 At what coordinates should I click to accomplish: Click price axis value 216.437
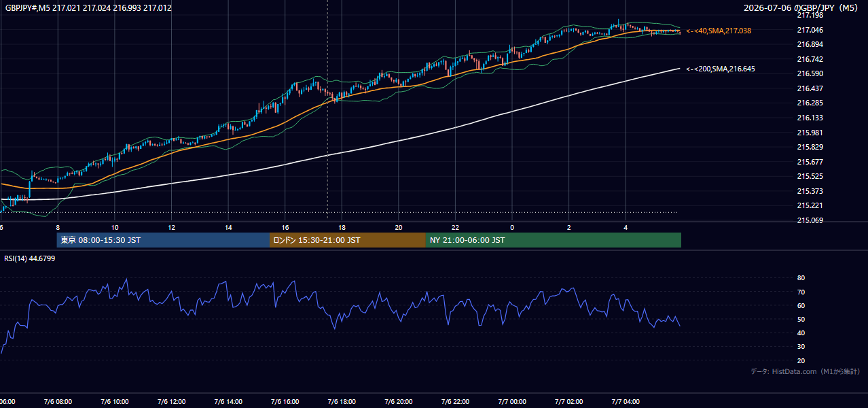coord(810,88)
